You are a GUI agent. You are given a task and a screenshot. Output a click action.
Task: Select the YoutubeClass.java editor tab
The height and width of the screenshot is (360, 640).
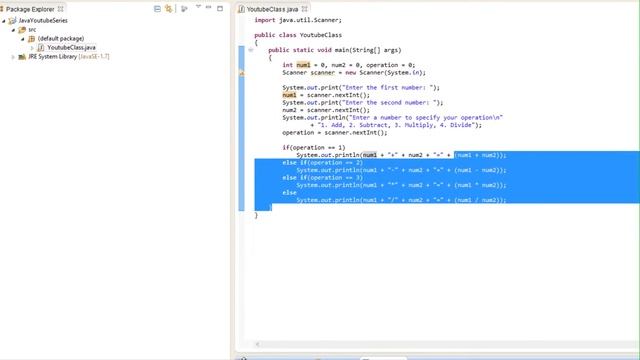[x=272, y=9]
